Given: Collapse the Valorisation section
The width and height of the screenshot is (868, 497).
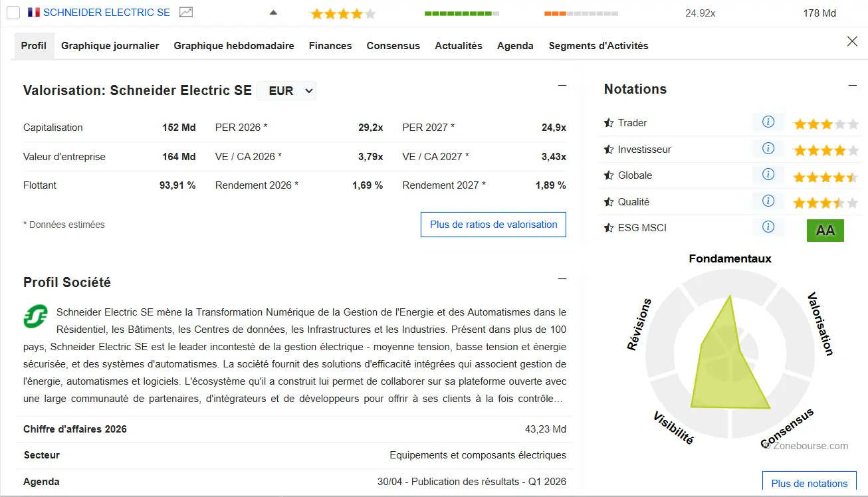Looking at the screenshot, I should (x=562, y=85).
